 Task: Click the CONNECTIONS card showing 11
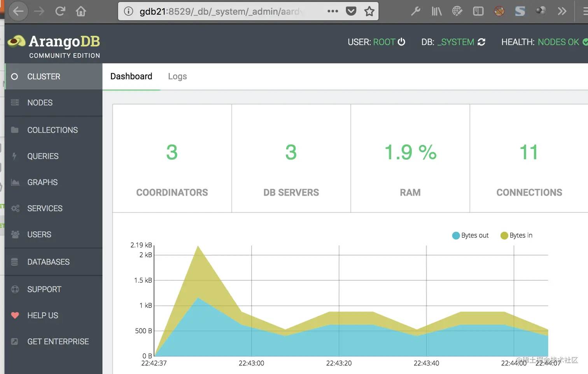(x=529, y=158)
